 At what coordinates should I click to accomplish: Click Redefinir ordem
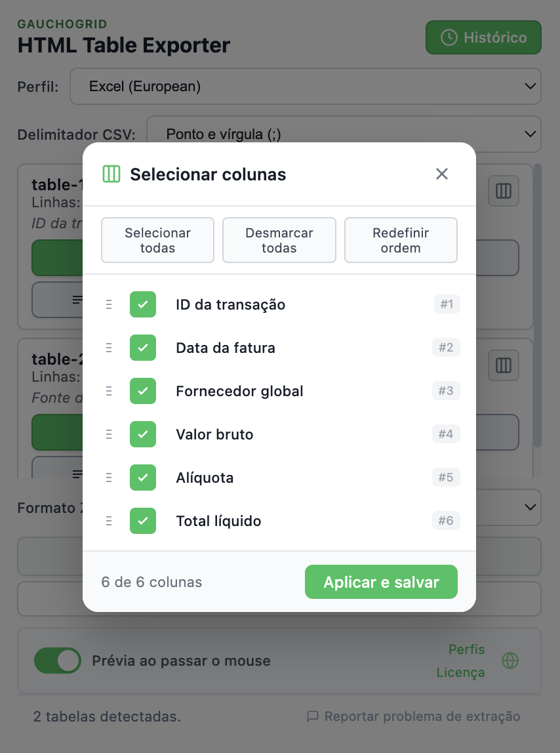point(401,240)
